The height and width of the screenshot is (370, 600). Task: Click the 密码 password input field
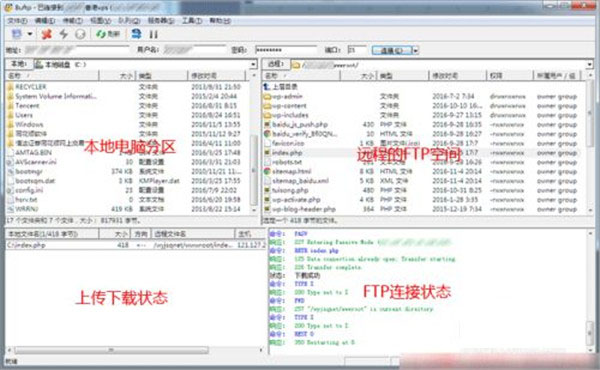[286, 50]
